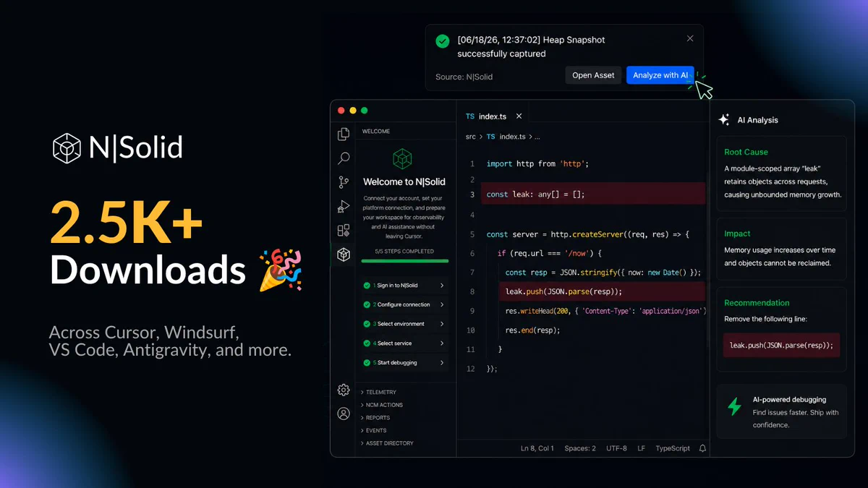
Task: Click the green steps completed progress bar
Action: (x=404, y=261)
